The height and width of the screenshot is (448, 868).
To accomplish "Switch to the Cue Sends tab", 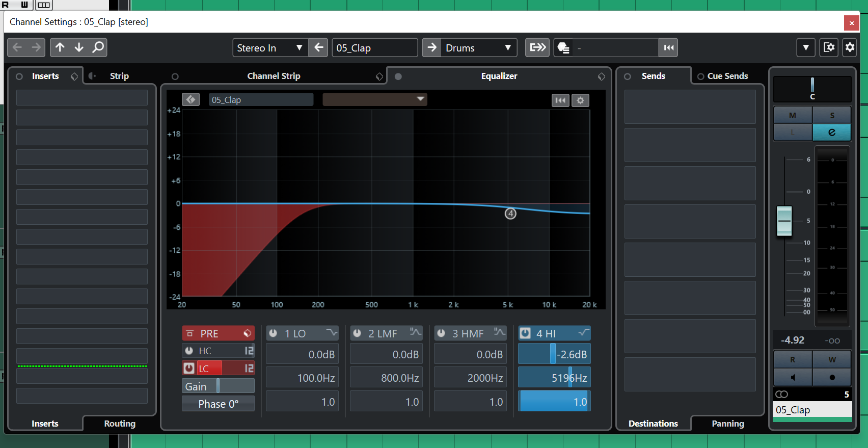I will [x=727, y=76].
